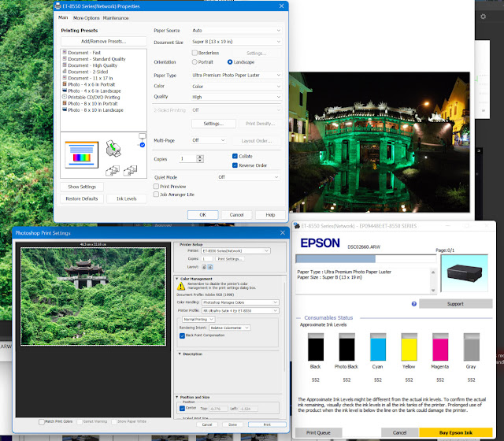Switch to the Main tab
Image resolution: width=504 pixels, height=441 pixels.
pyautogui.click(x=63, y=17)
